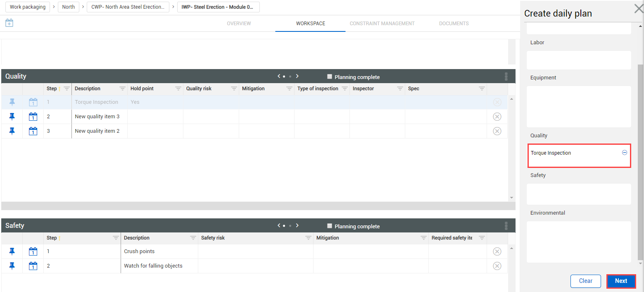644x292 pixels.
Task: Delete the Crush points safety row
Action: click(x=497, y=251)
